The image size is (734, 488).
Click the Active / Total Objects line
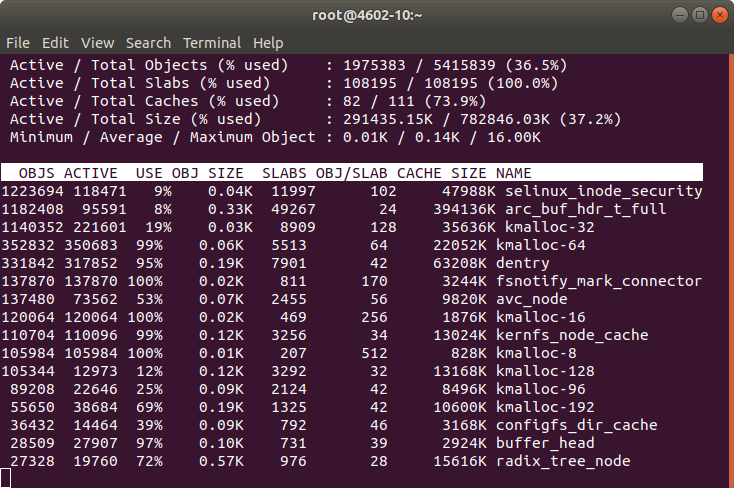[288, 65]
